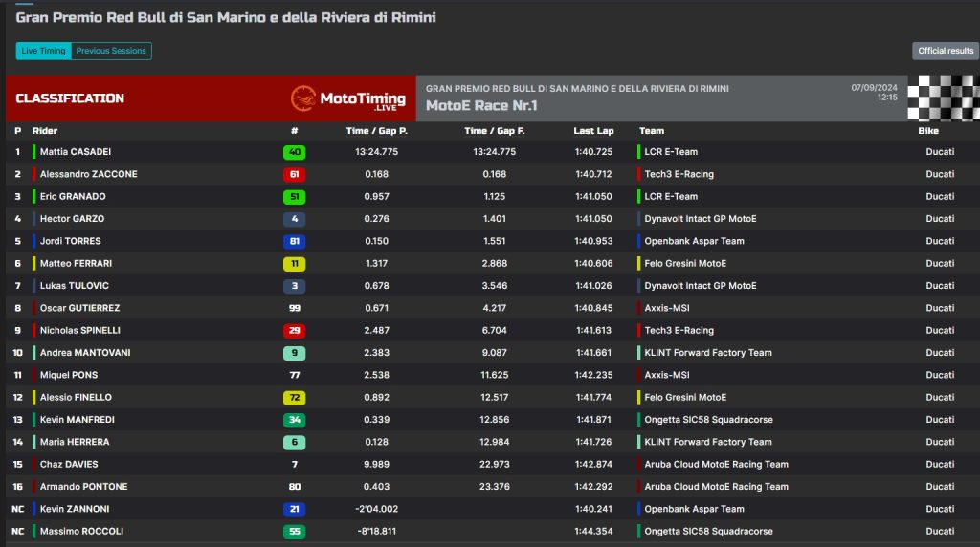
Task: Select rider Nicholas SPINELLI
Action: [80, 330]
